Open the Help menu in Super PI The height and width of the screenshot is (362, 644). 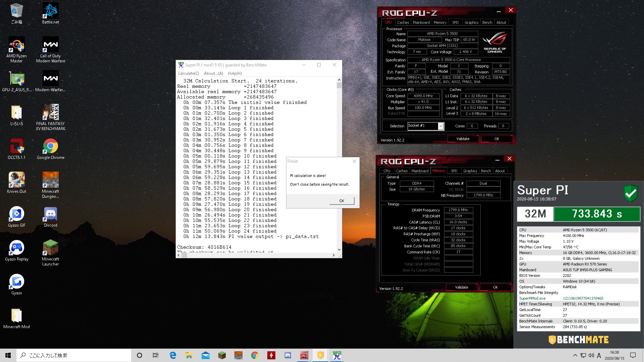coord(235,73)
